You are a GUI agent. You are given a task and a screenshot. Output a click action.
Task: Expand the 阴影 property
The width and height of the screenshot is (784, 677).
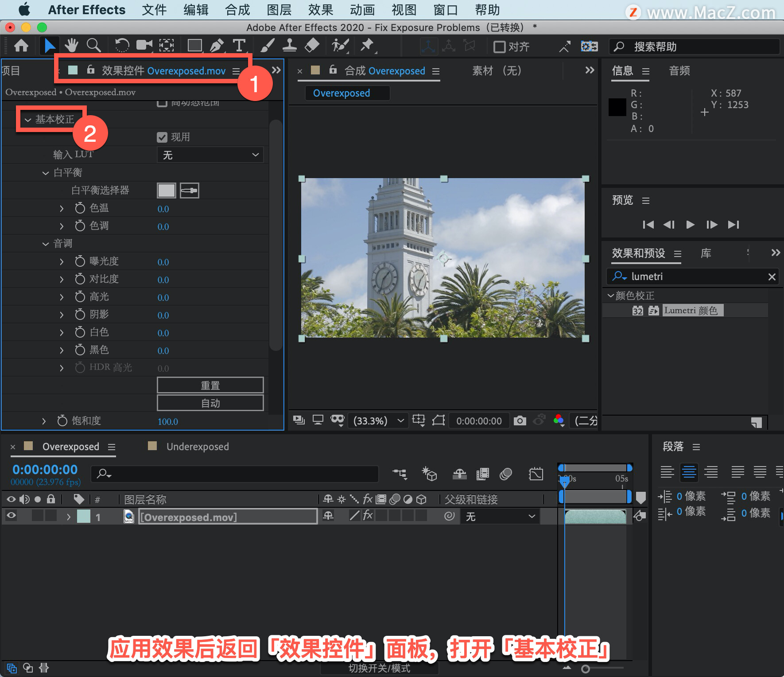[x=62, y=315]
